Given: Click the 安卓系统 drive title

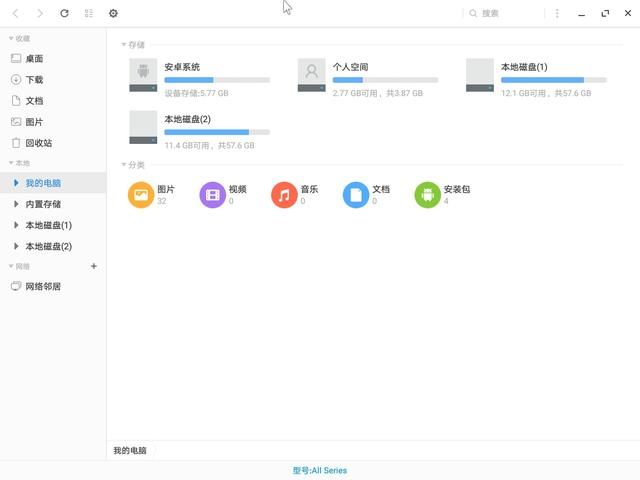Looking at the screenshot, I should click(182, 67).
